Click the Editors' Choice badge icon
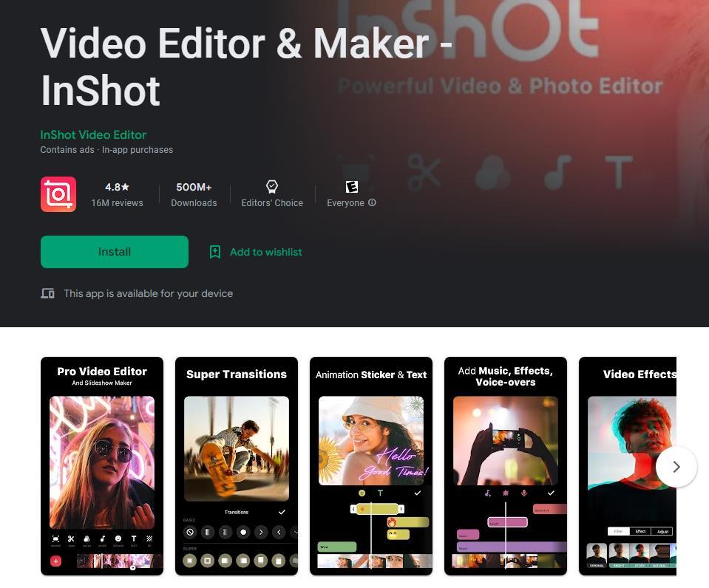709x588 pixels. point(272,186)
